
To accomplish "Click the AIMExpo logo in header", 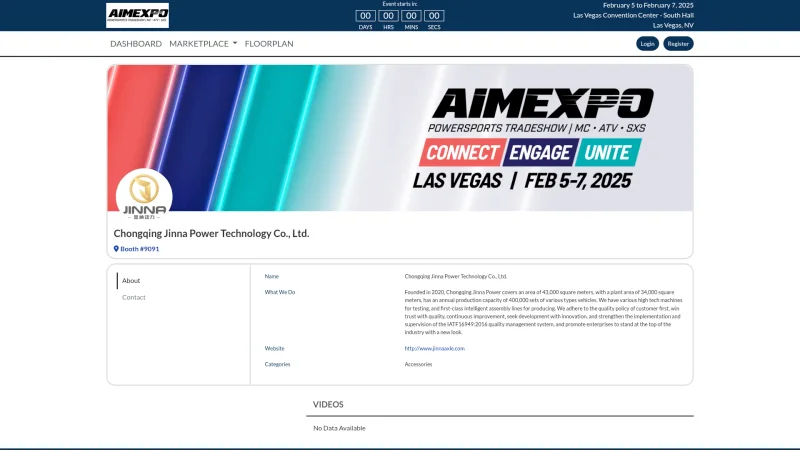I will 137,15.
